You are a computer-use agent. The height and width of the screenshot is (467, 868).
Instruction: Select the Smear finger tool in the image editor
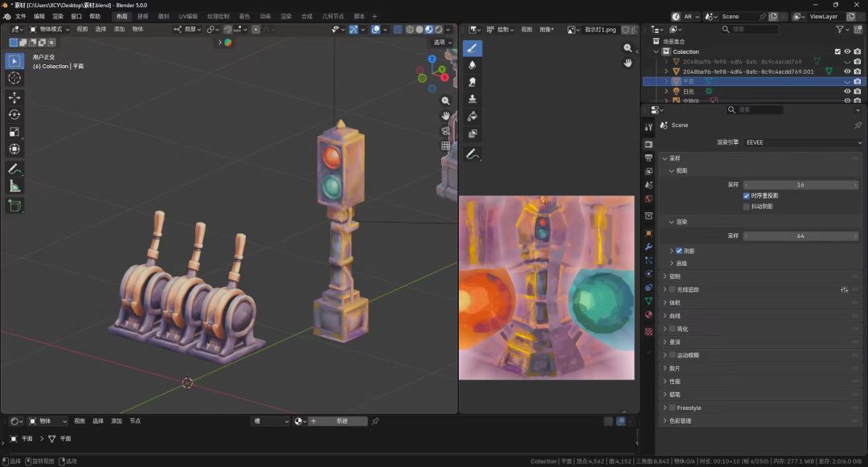(473, 82)
